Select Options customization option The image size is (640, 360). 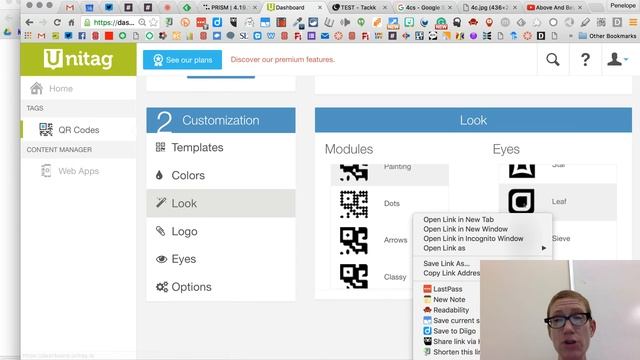[x=221, y=287]
